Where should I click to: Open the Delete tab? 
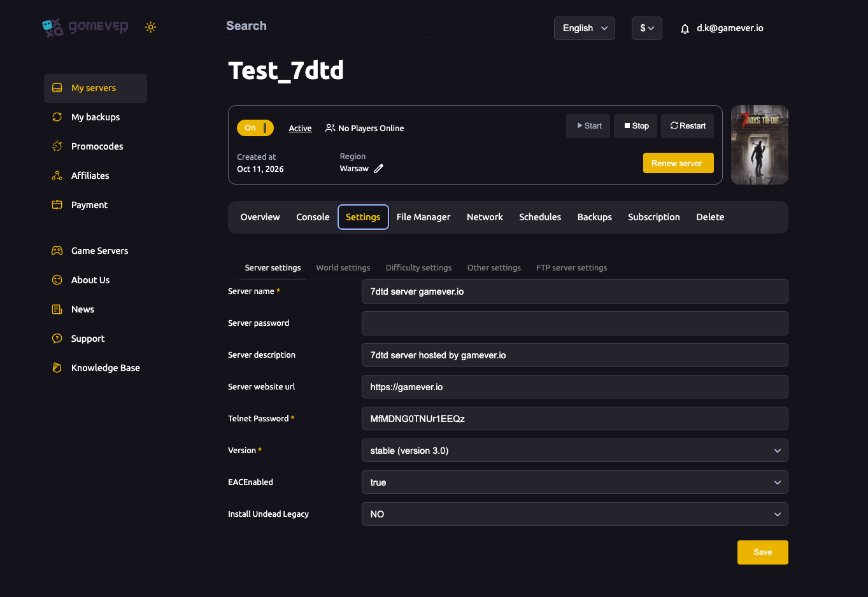(x=710, y=217)
